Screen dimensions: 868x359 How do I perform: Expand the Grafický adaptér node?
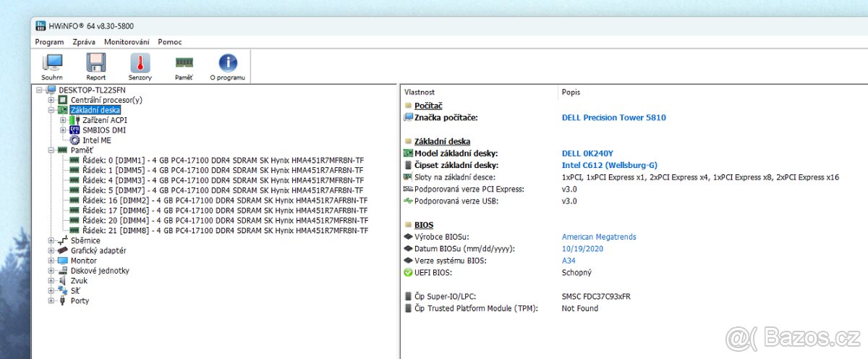point(51,250)
